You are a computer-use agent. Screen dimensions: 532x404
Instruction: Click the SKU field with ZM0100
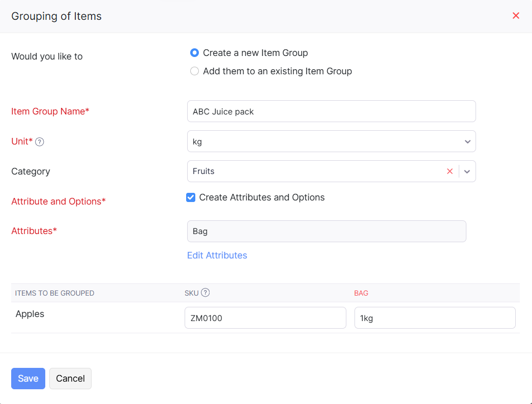click(x=265, y=318)
